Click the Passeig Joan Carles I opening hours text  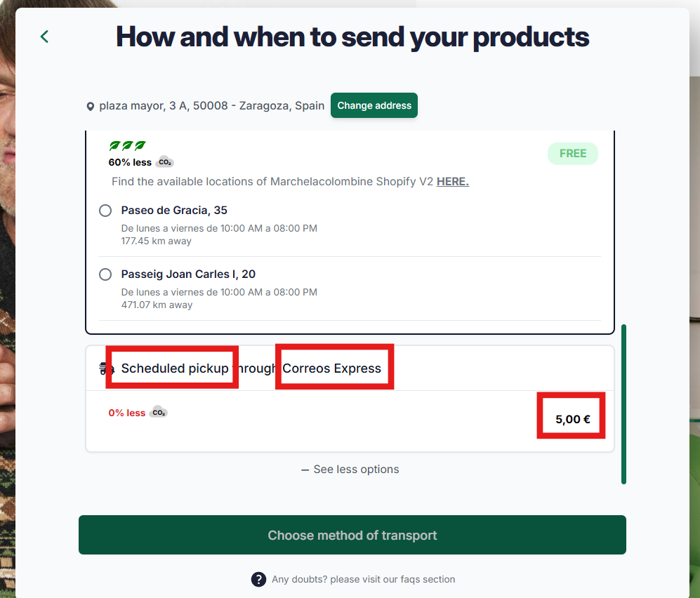point(219,292)
